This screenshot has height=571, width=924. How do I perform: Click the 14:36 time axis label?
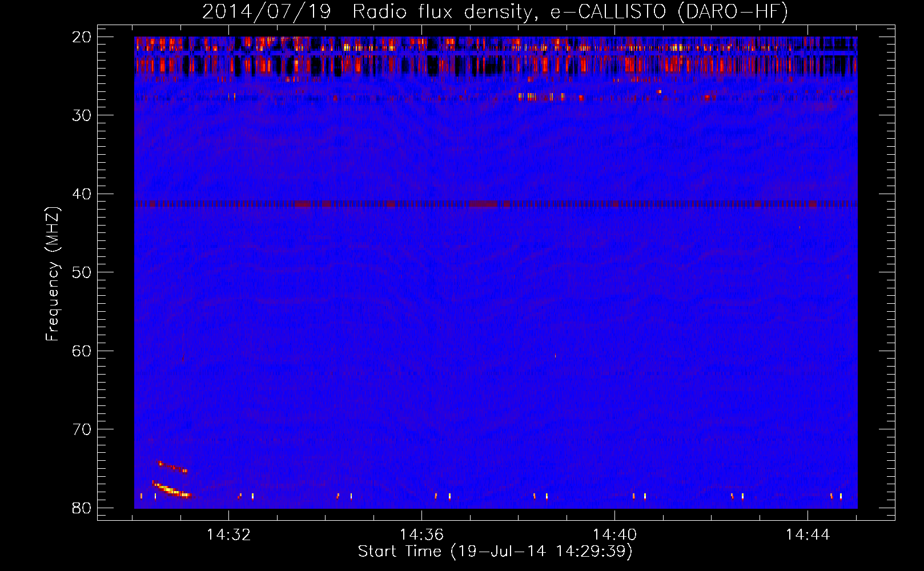click(421, 535)
